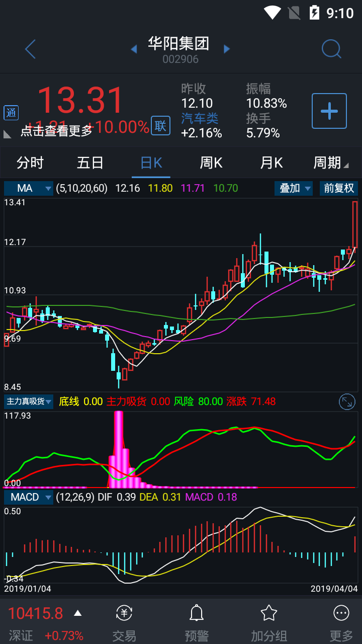Tap 底线 0.00 indicator label
362x644 pixels.
click(81, 401)
